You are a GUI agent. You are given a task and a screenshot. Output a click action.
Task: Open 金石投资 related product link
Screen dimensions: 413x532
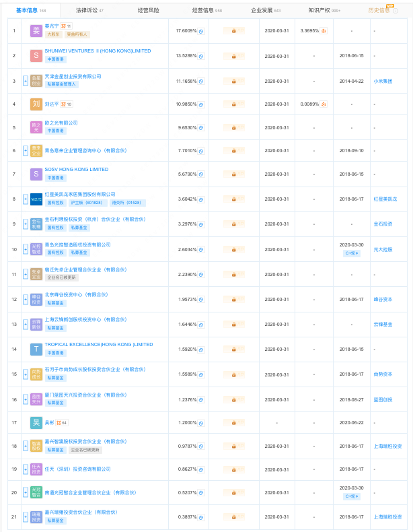(x=383, y=224)
